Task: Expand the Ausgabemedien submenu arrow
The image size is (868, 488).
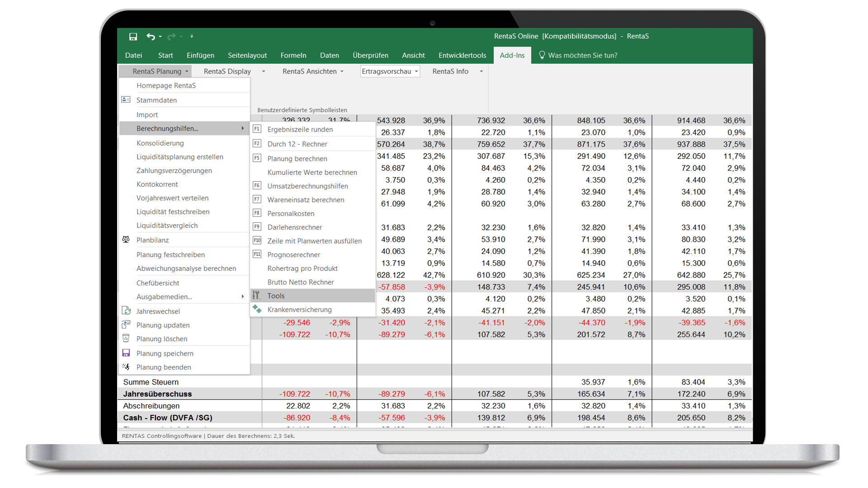Action: (243, 296)
